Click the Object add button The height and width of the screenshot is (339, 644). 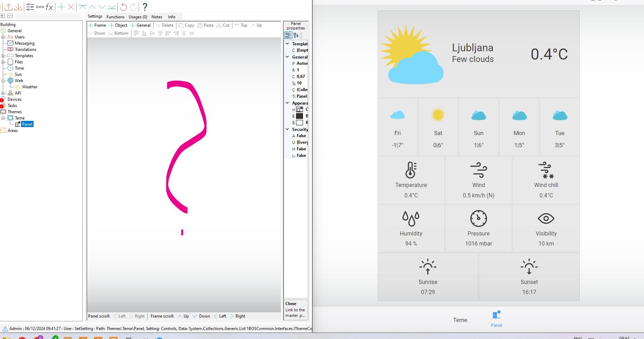coord(118,25)
